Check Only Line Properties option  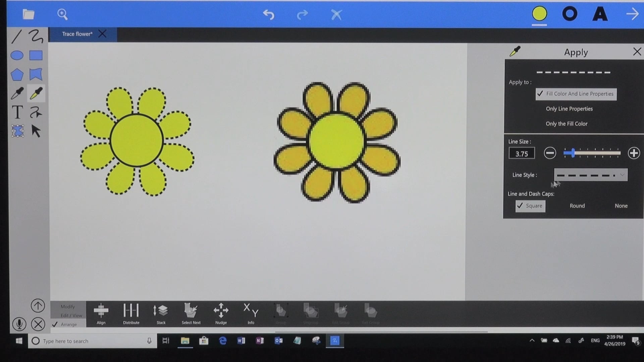569,109
